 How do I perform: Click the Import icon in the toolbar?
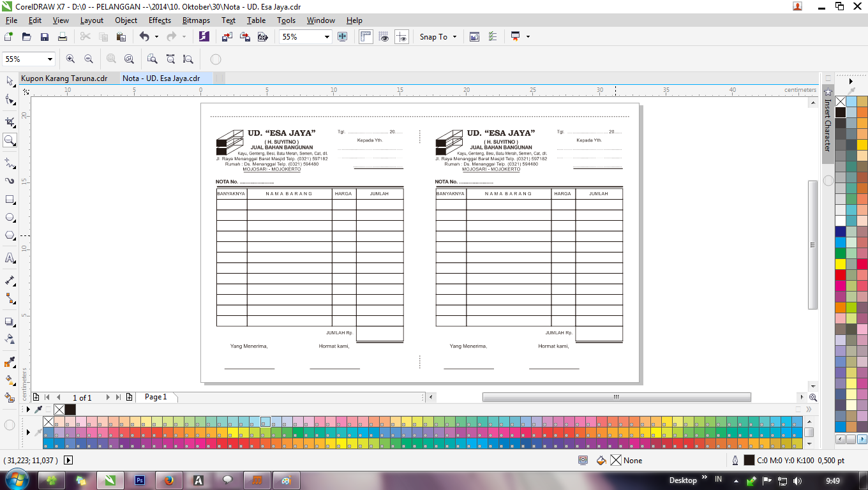(227, 37)
